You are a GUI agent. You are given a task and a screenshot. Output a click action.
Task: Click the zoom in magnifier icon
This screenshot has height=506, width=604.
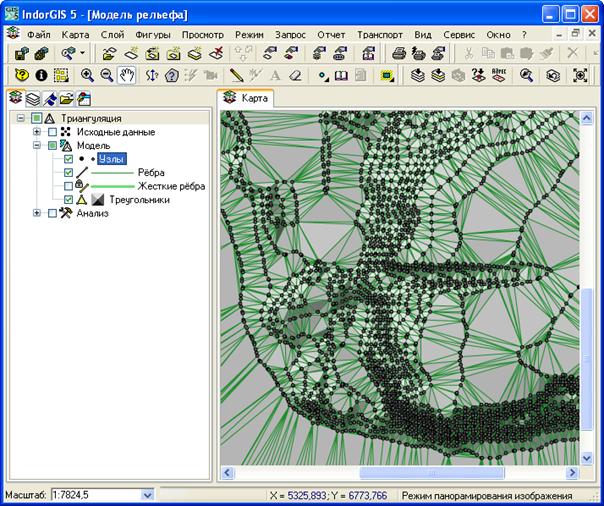(x=87, y=74)
